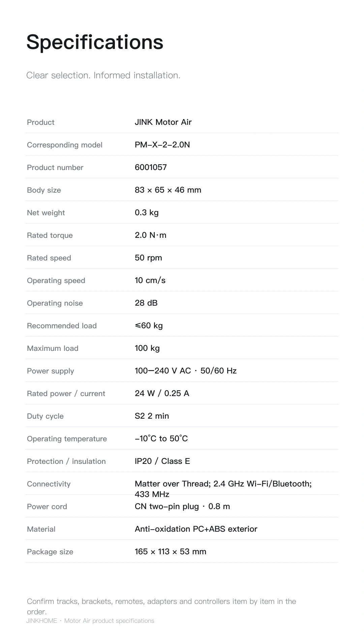Select the 24 W / 0.25 A value
This screenshot has width=364, height=641.
pos(162,393)
